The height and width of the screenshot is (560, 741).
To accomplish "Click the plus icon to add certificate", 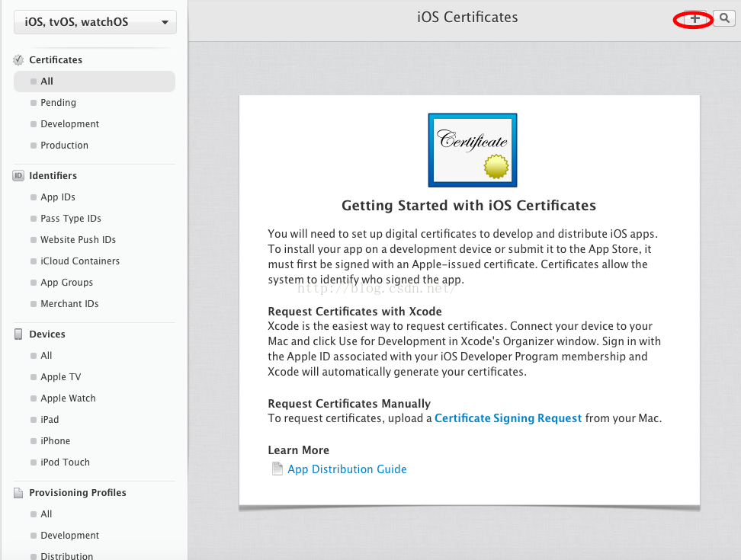I will pyautogui.click(x=694, y=18).
